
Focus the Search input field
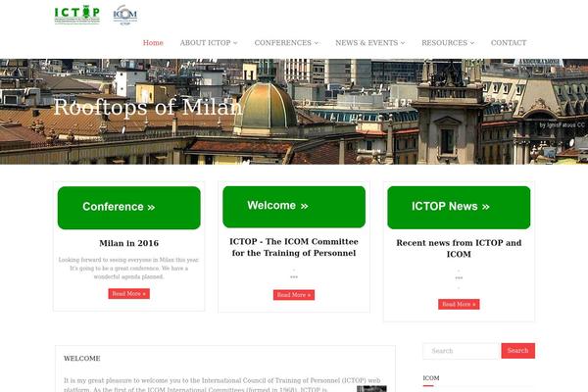pyautogui.click(x=462, y=351)
